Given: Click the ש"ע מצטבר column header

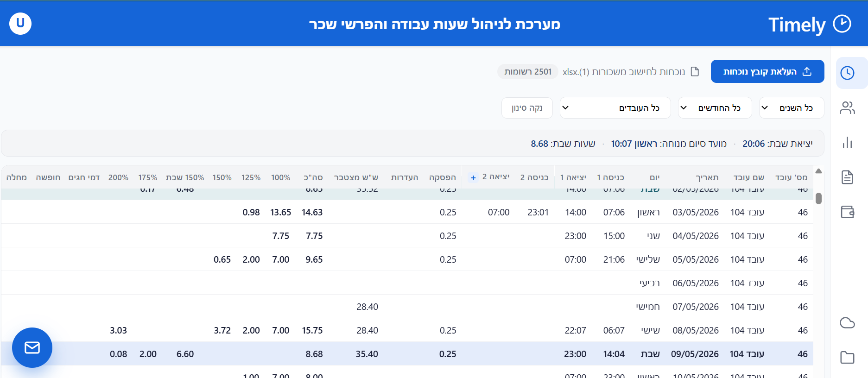Looking at the screenshot, I should pos(356,177).
